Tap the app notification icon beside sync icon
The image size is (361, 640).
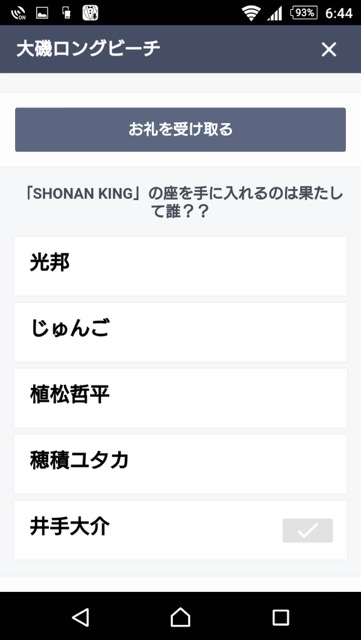coord(90,13)
